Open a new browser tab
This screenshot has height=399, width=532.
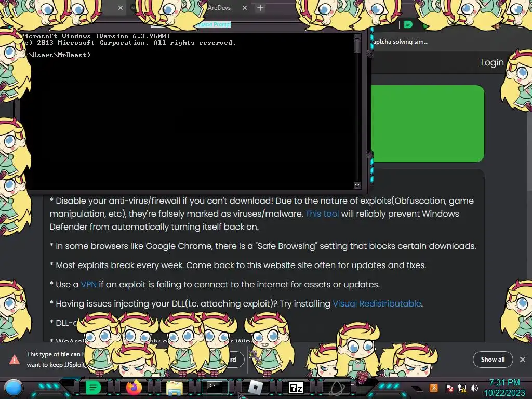point(260,8)
